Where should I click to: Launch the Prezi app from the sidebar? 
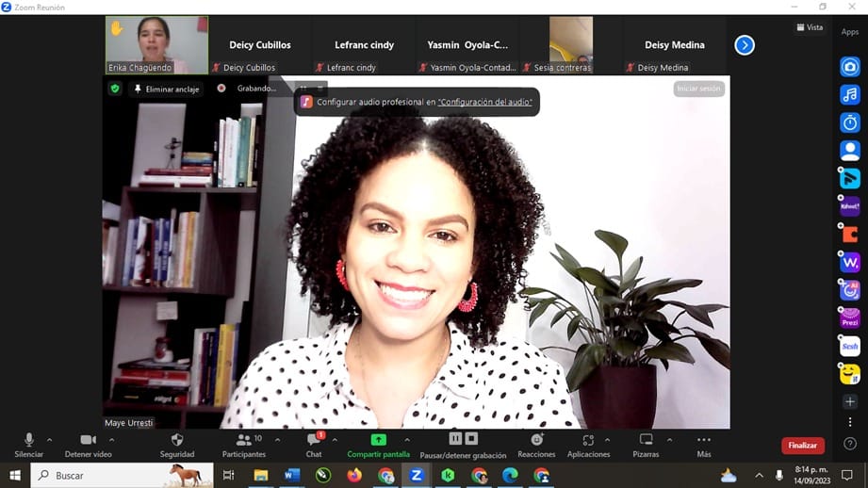pyautogui.click(x=850, y=318)
